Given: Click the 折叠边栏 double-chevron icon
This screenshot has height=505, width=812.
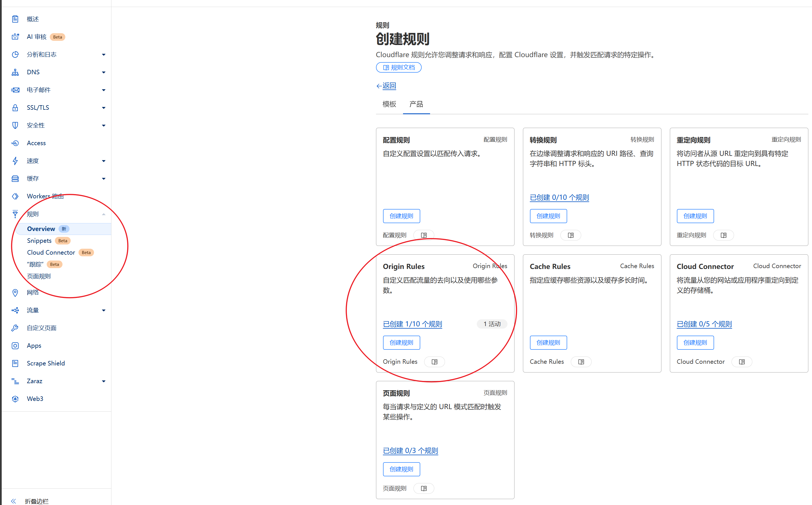Looking at the screenshot, I should tap(13, 501).
